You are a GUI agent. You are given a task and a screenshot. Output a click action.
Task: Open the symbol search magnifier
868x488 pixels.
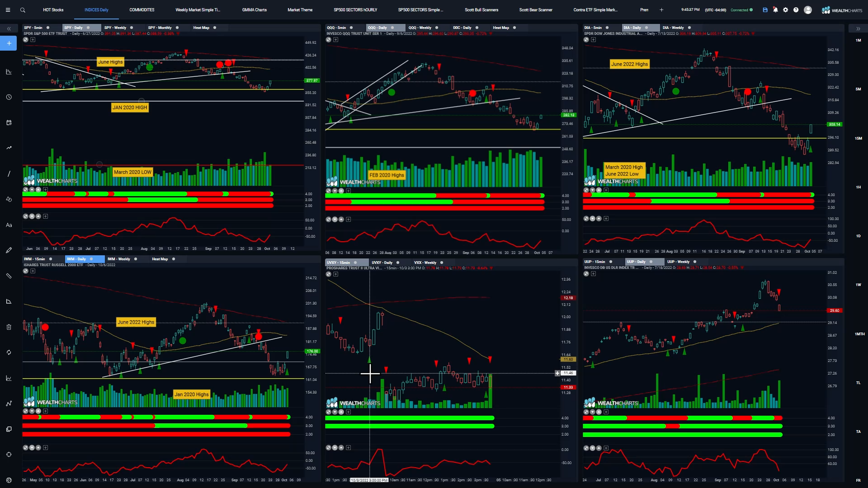pos(23,10)
